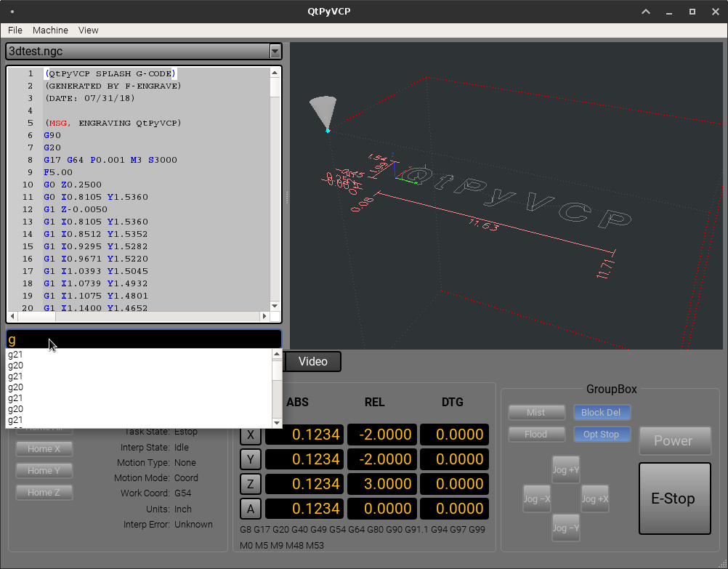The width and height of the screenshot is (728, 569).
Task: Click G-code line 'G0 Z0.2500'
Action: pos(73,185)
